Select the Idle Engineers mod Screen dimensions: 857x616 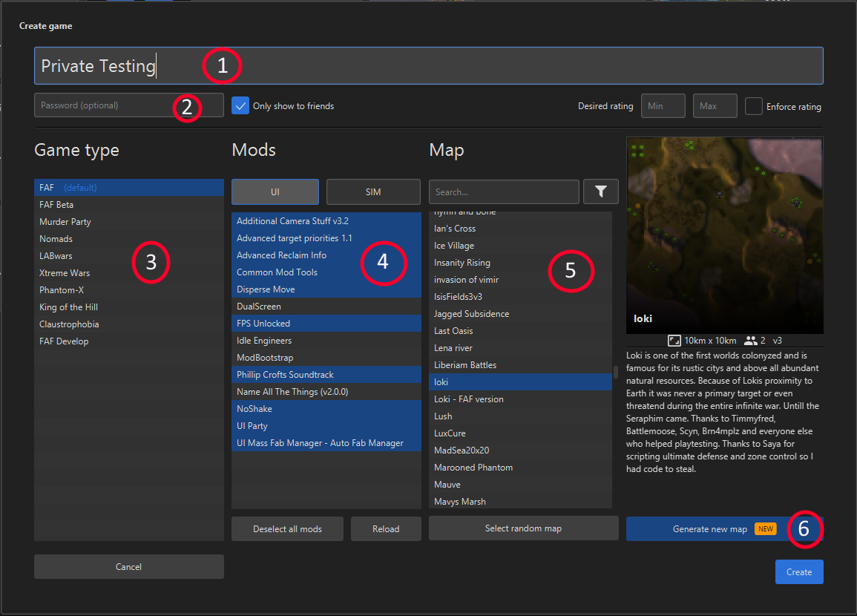click(326, 341)
